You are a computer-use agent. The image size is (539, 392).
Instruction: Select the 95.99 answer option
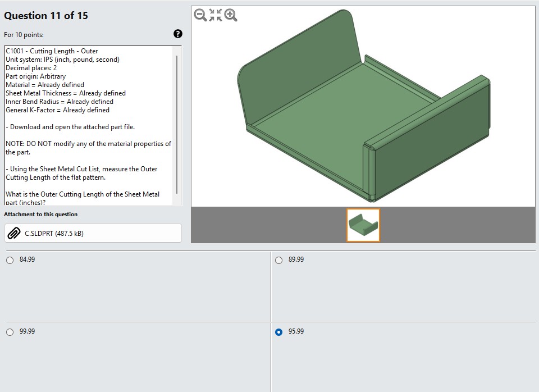coord(278,332)
